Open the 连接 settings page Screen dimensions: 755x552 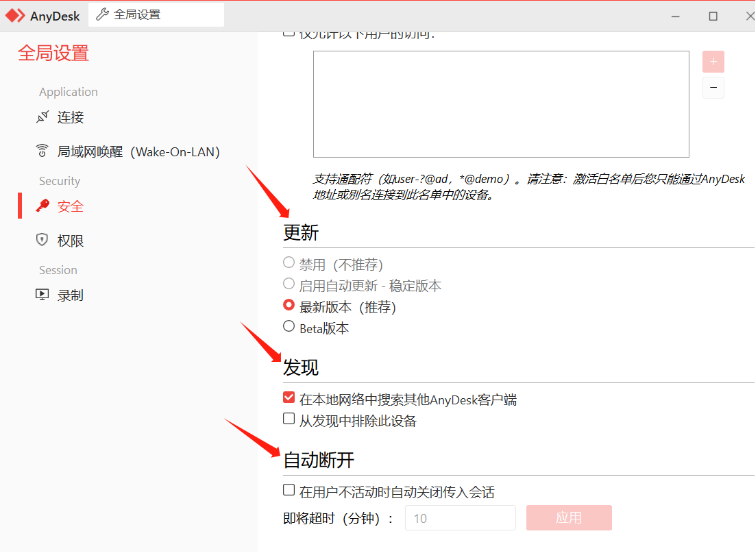pyautogui.click(x=70, y=117)
